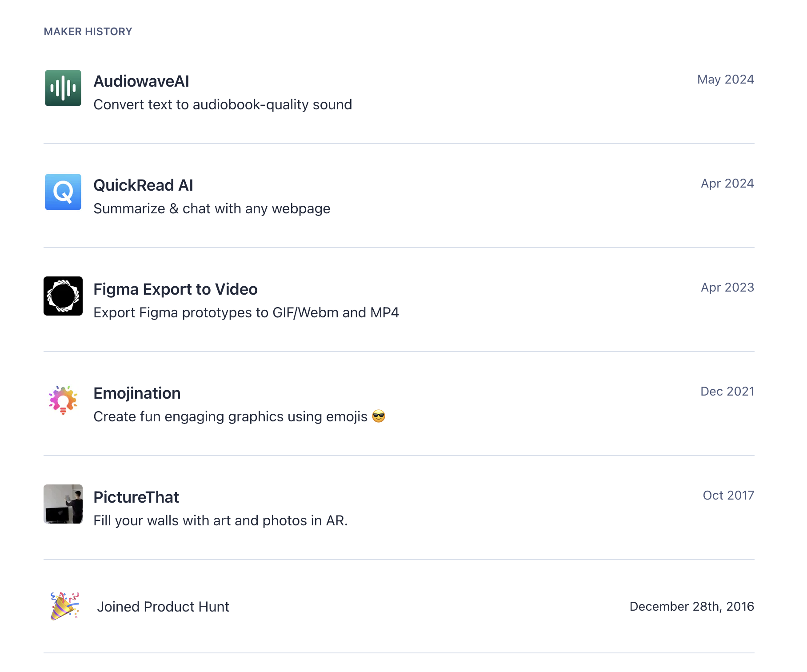Open the Emojination product title
807x672 pixels.
coord(137,393)
